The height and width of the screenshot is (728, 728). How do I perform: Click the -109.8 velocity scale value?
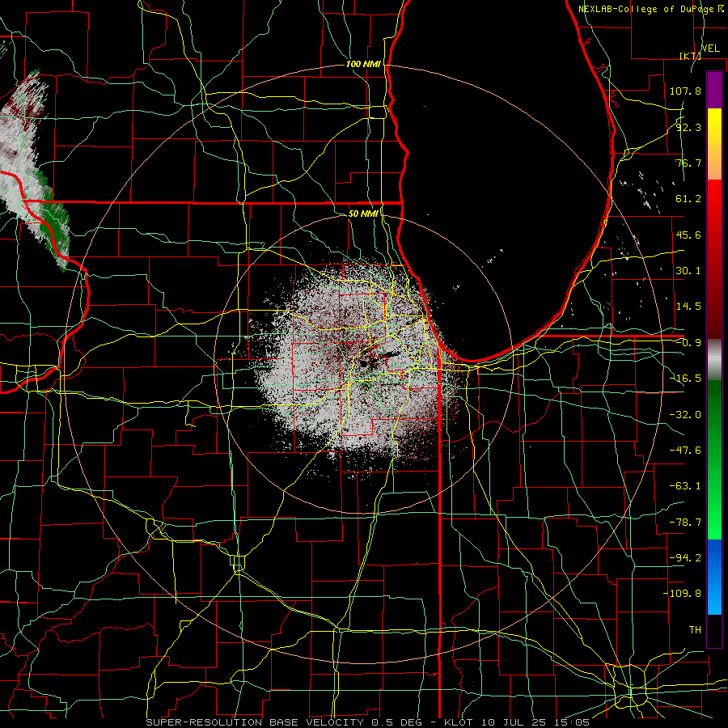coord(683,594)
